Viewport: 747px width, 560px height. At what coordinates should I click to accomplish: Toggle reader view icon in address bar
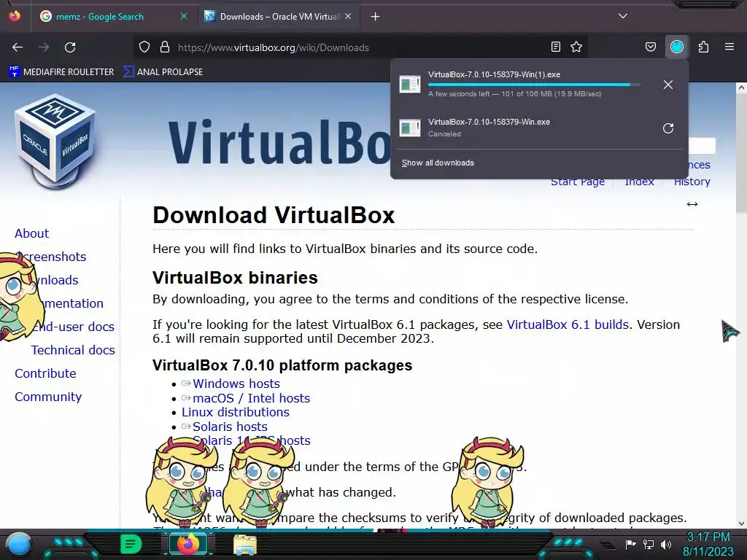point(555,47)
